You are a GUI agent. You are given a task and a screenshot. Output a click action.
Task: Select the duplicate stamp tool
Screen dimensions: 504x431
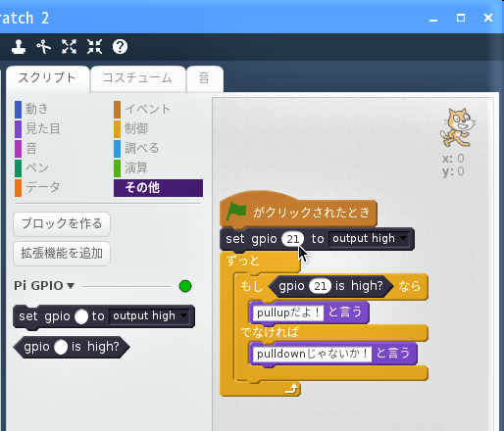(19, 47)
